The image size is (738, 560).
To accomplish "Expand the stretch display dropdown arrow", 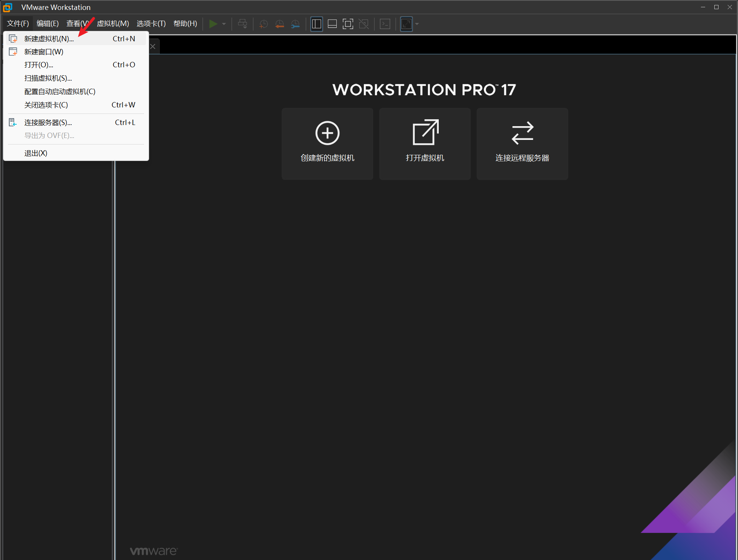I will click(417, 24).
